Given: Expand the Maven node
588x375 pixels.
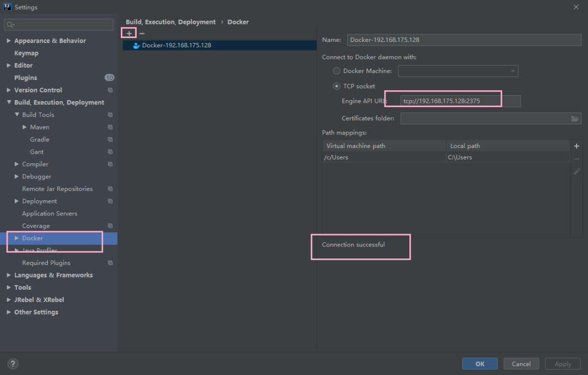Looking at the screenshot, I should [x=24, y=127].
